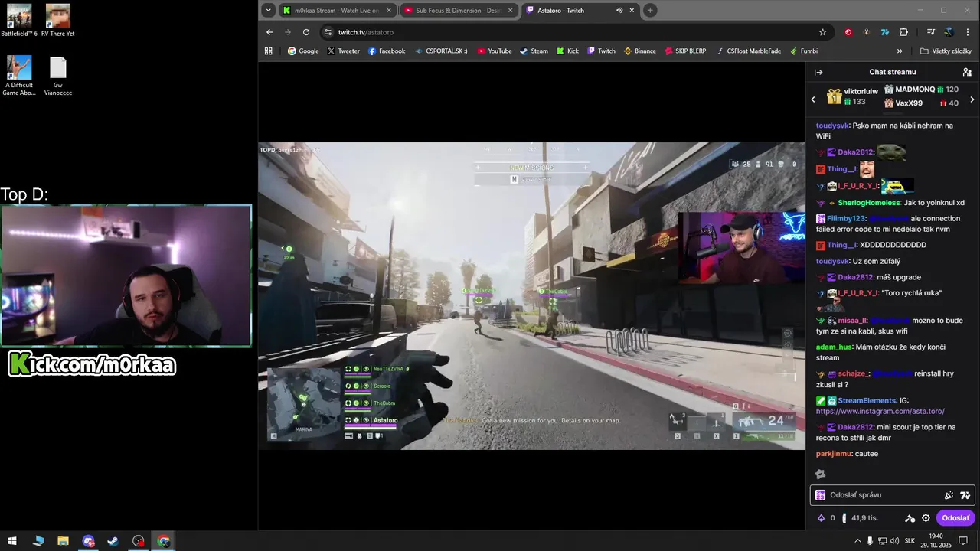Click the twitch.tv/astatoro address bar
Screen dimensions: 980x551
[x=576, y=32]
